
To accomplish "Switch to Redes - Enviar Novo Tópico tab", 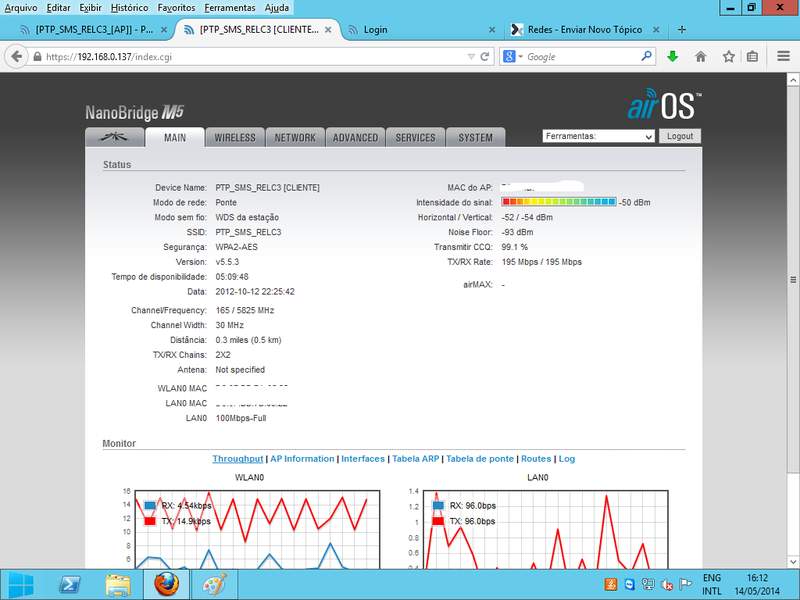I will click(x=584, y=30).
